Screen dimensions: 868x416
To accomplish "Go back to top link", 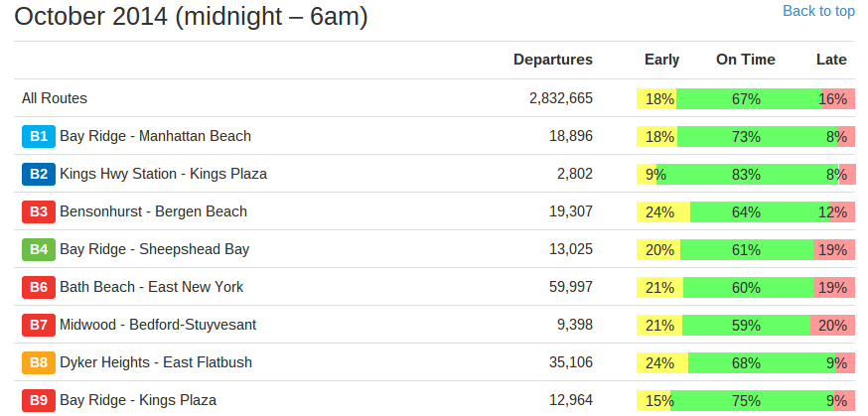I will 818,11.
